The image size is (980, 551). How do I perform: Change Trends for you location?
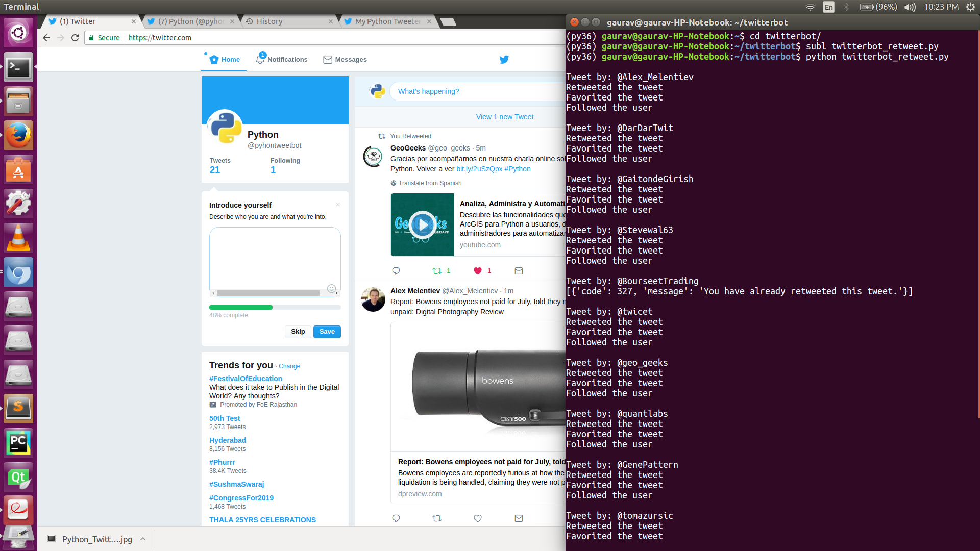click(x=289, y=366)
